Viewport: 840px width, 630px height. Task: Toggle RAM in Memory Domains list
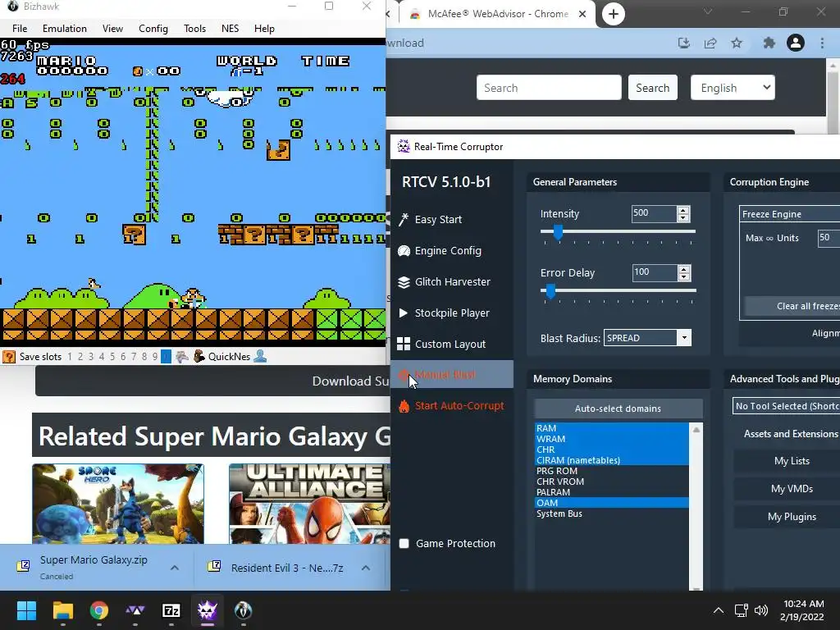pos(612,428)
